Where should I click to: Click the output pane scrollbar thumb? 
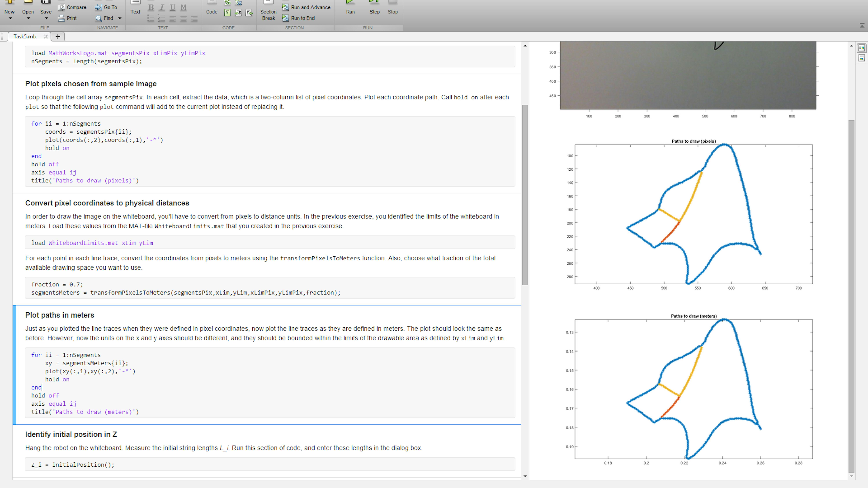click(852, 296)
